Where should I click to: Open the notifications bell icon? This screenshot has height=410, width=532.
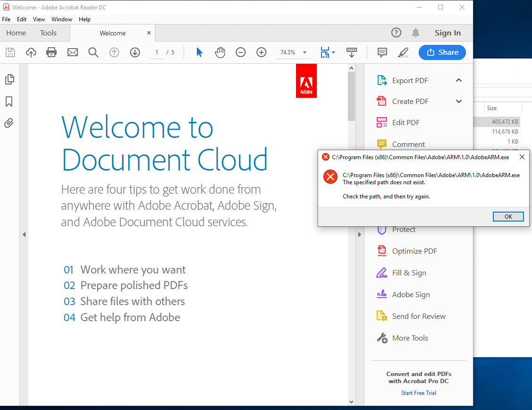point(415,33)
